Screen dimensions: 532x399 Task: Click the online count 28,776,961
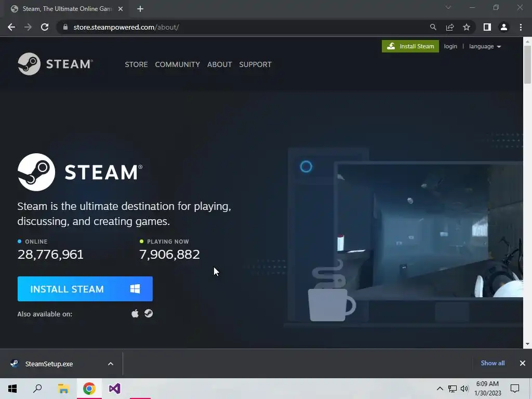pyautogui.click(x=50, y=255)
